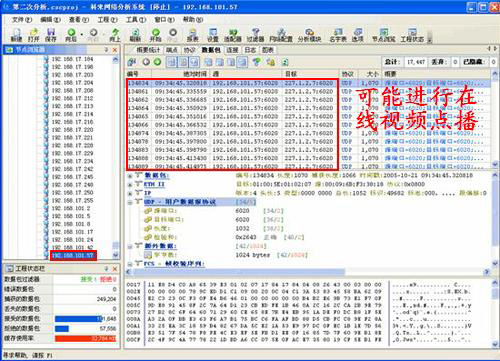Collapse the UDP 用户数据报协议 node
Screen dimensions: 500x361
[130, 202]
